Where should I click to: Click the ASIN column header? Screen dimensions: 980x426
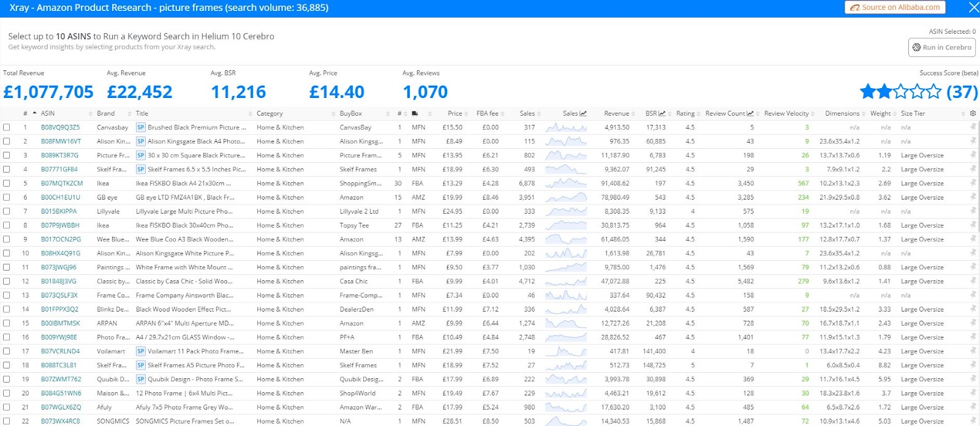(x=48, y=113)
